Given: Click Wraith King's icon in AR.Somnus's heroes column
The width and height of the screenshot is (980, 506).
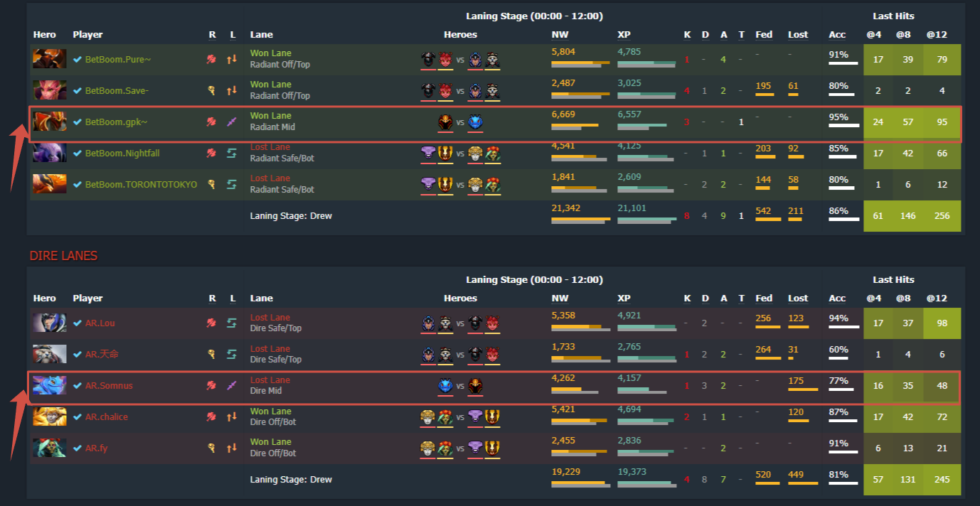Looking at the screenshot, I should pyautogui.click(x=475, y=386).
